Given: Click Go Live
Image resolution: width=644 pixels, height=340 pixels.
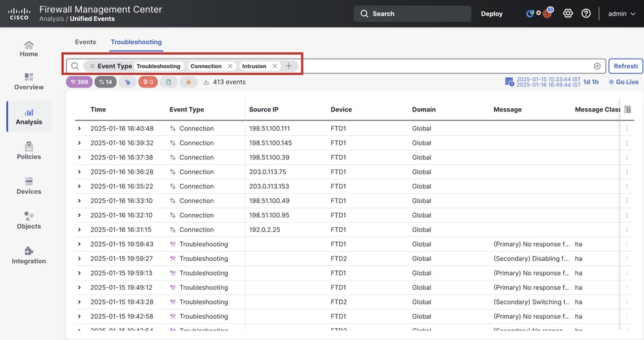Looking at the screenshot, I should tap(624, 82).
